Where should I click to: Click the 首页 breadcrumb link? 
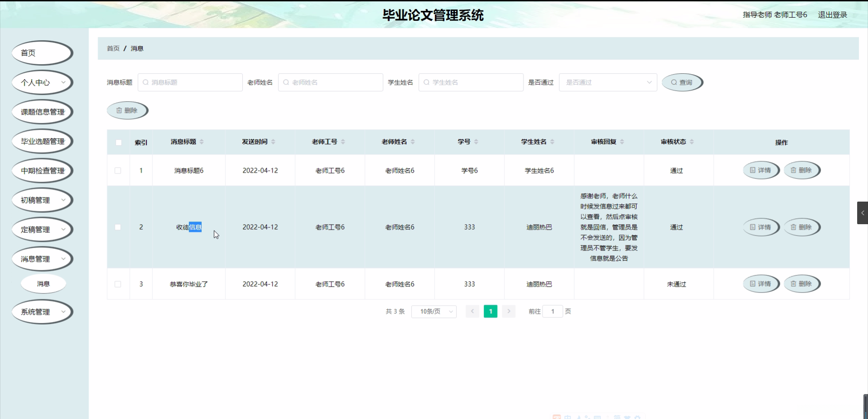tap(113, 48)
